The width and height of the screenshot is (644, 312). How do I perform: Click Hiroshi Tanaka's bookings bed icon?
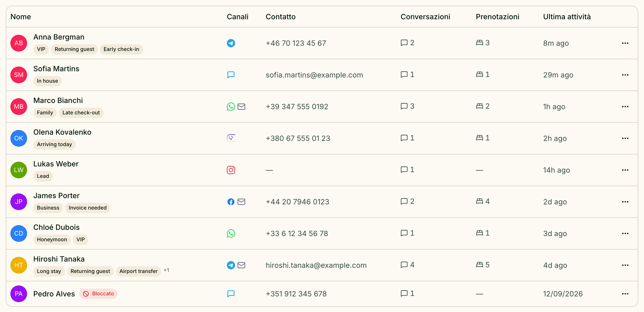(x=480, y=265)
